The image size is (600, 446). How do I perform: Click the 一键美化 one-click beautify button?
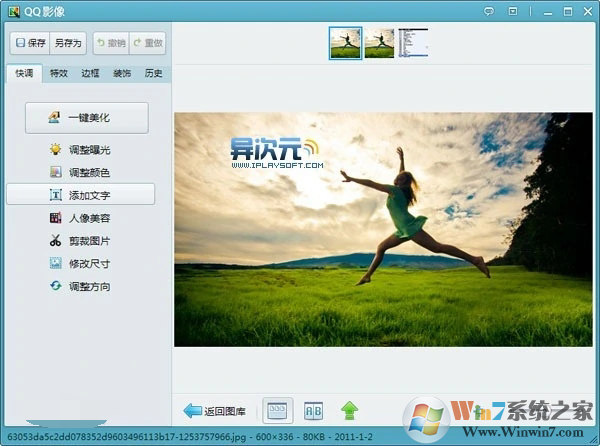click(x=87, y=117)
